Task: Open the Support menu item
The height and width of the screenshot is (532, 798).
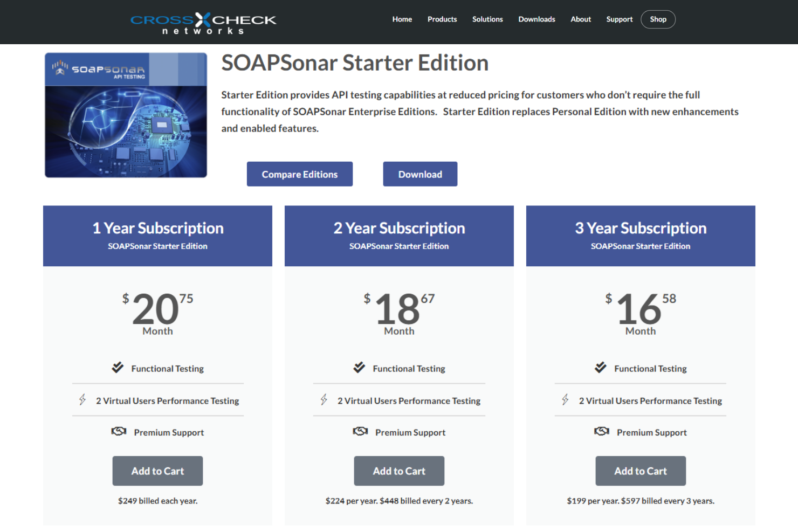Action: point(620,19)
